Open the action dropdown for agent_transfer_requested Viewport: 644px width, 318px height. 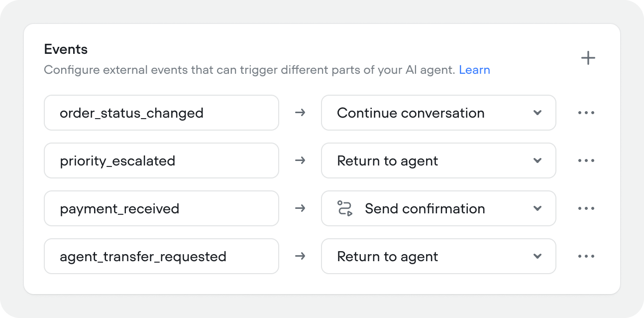pyautogui.click(x=537, y=256)
